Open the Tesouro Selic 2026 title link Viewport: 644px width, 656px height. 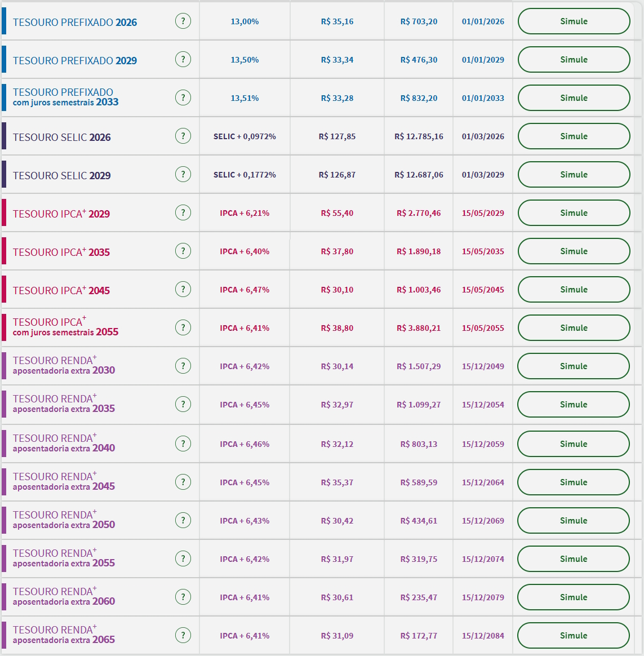[62, 138]
